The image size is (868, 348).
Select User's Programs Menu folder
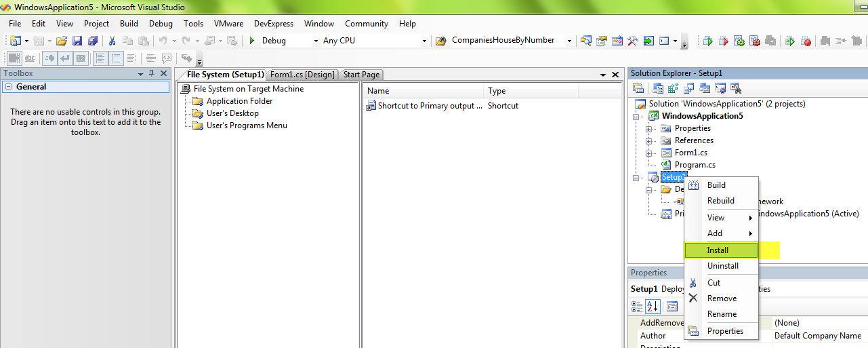[247, 125]
